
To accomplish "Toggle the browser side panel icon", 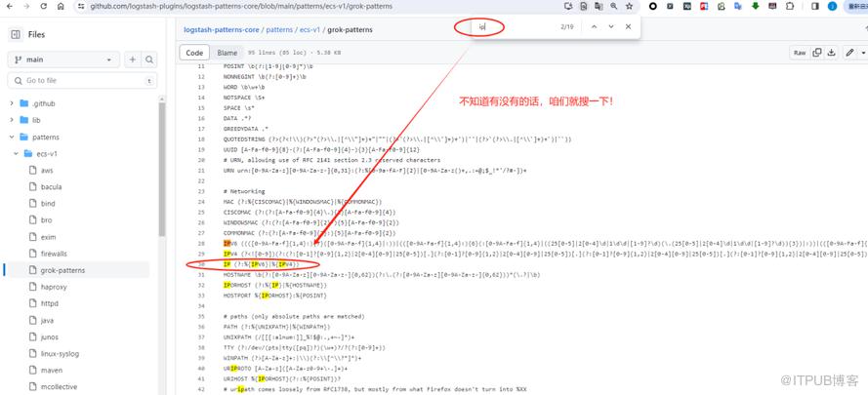I will (815, 6).
